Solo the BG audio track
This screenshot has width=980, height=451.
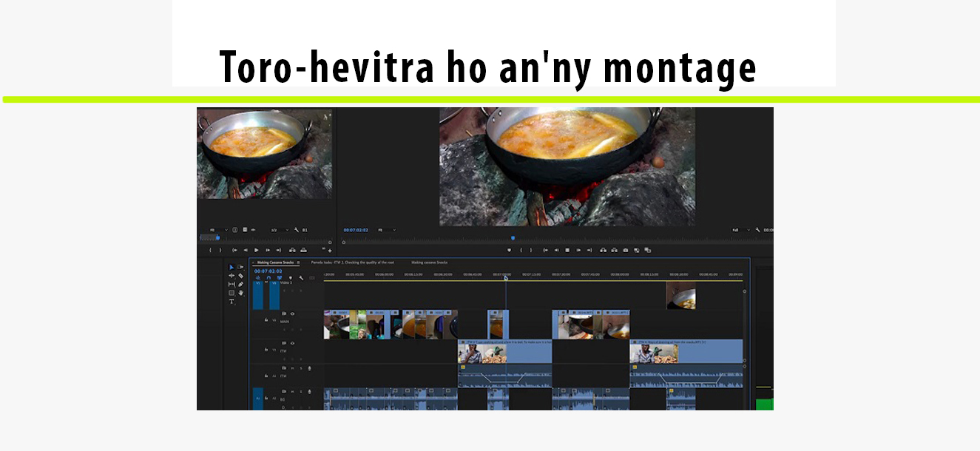301,392
